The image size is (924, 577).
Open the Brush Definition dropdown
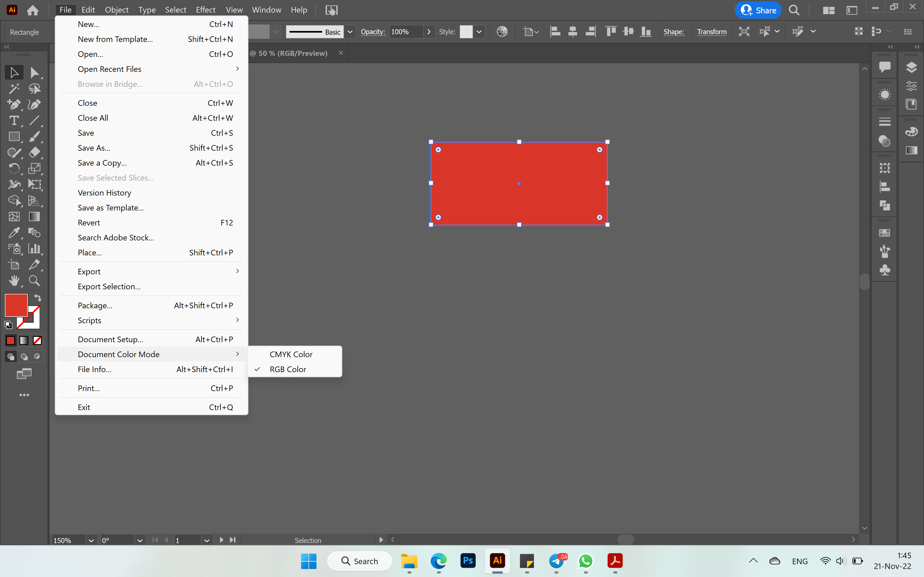click(x=350, y=32)
